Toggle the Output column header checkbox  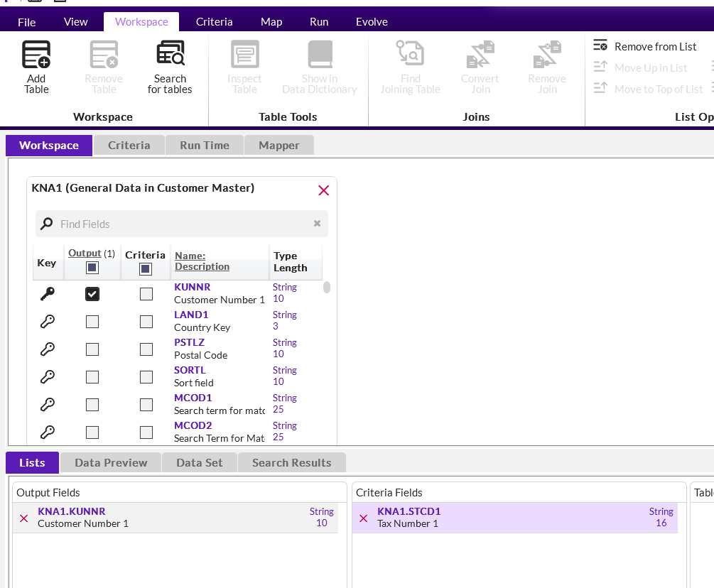click(92, 268)
